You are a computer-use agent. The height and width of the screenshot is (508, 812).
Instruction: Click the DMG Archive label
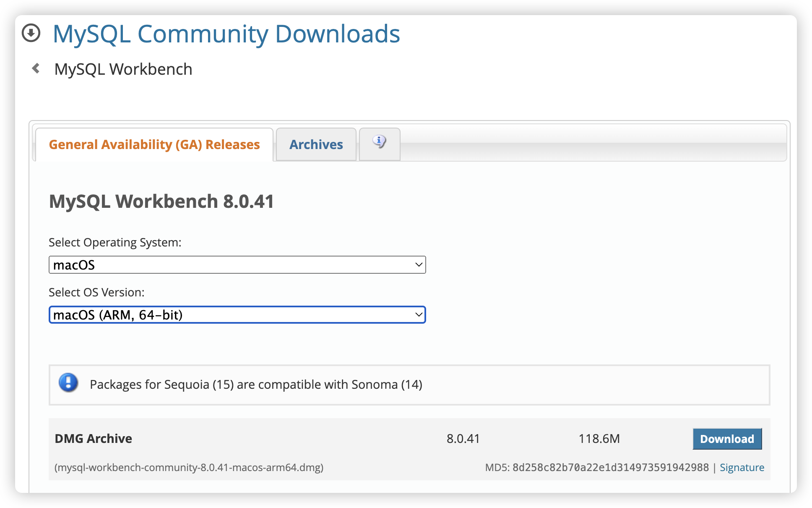[93, 439]
